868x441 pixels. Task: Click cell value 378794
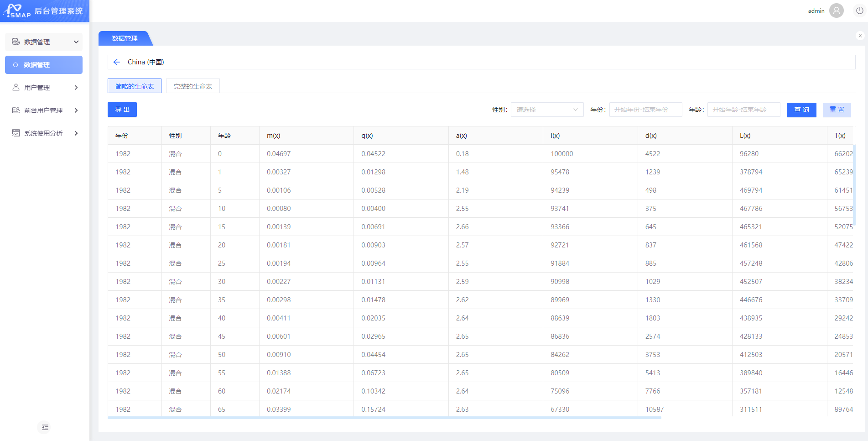pyautogui.click(x=751, y=172)
